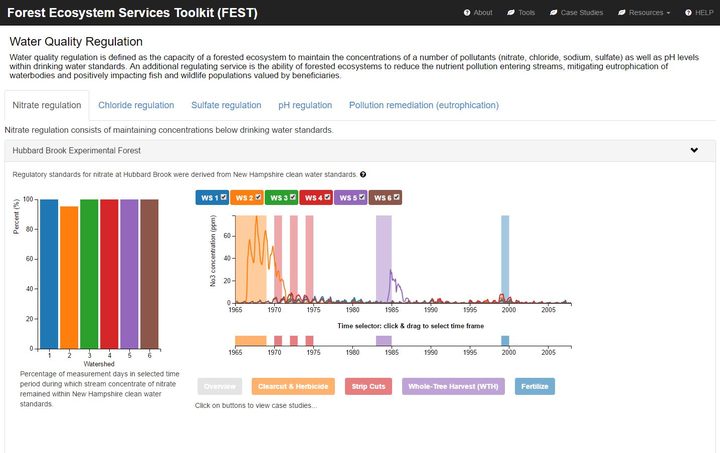Click the orange watershed 2 bar
This screenshot has width=720, height=453.
point(69,277)
